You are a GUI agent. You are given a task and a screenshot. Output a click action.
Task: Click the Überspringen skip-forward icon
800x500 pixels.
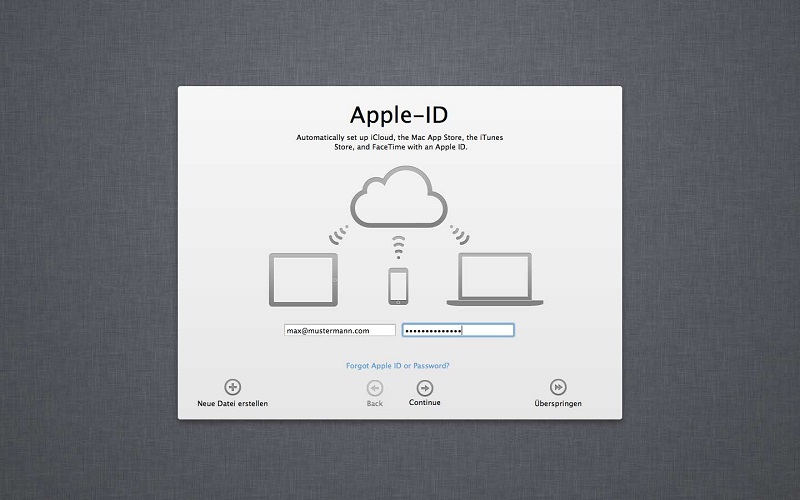558,387
